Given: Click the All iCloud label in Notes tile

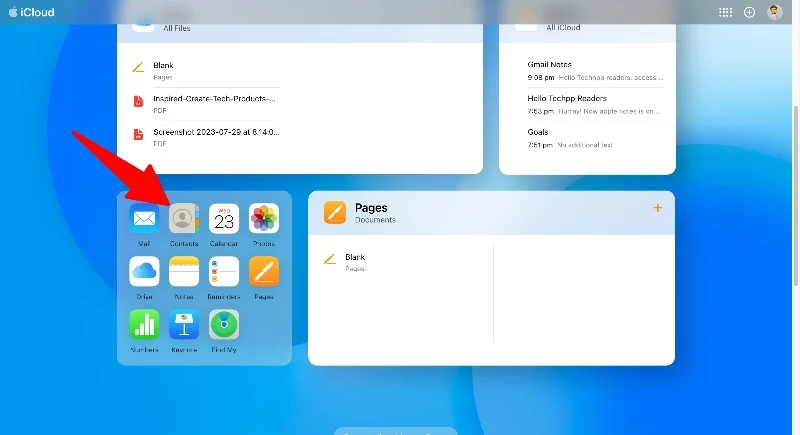Looking at the screenshot, I should 563,28.
